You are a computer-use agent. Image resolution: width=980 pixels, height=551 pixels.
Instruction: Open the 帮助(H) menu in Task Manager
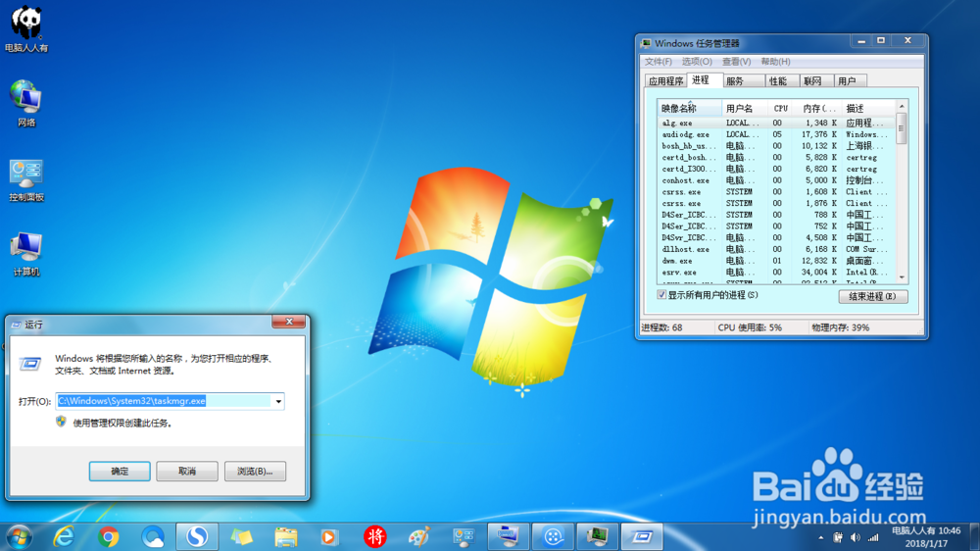[775, 62]
